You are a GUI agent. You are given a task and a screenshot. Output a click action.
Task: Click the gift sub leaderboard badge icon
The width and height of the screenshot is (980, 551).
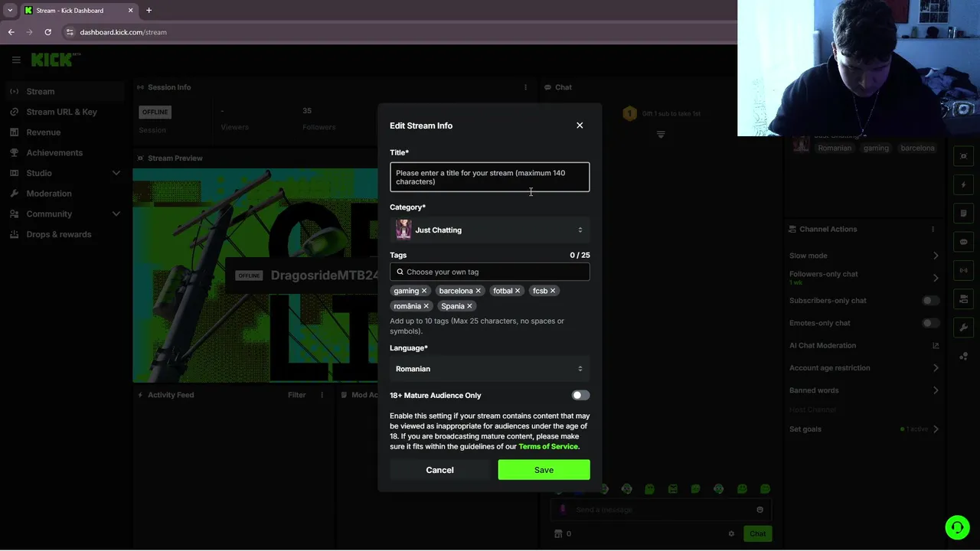[x=629, y=113]
